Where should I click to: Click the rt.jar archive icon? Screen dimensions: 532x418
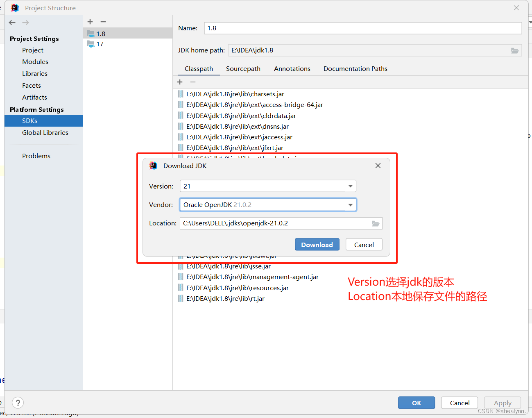pos(181,299)
